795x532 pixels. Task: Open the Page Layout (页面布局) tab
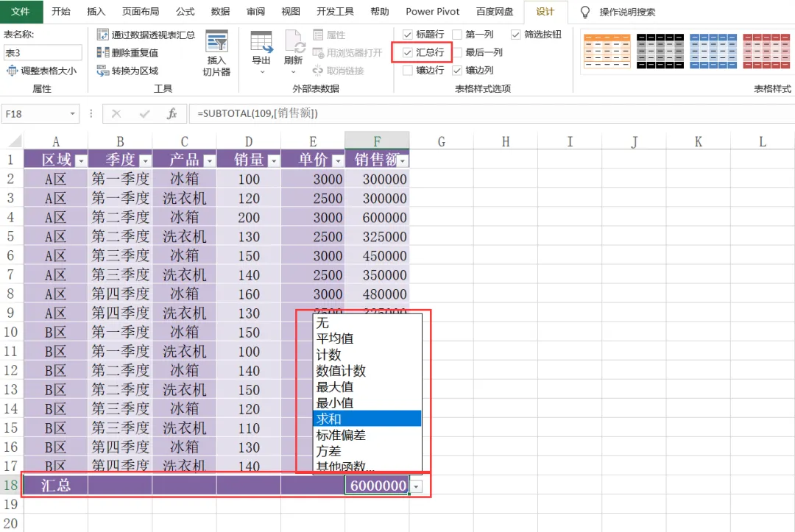coord(141,12)
